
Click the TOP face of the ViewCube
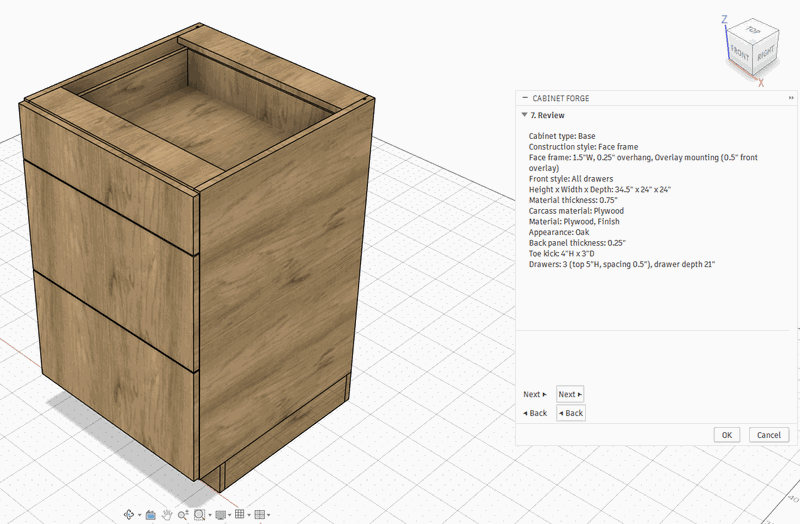[x=754, y=30]
